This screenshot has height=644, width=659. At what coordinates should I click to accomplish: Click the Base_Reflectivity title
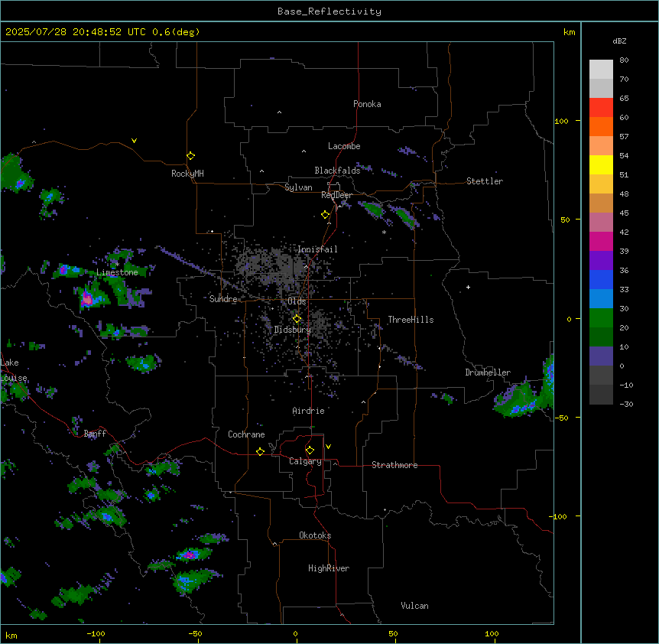(329, 11)
